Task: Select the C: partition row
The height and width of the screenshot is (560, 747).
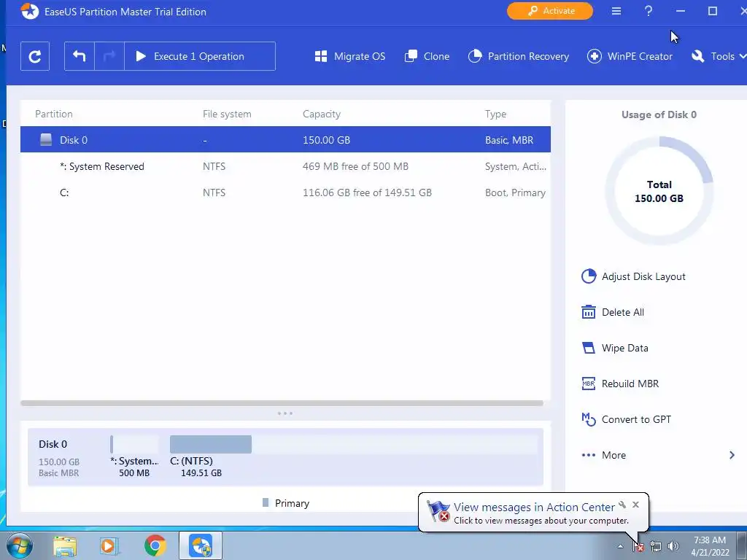Action: pos(285,192)
